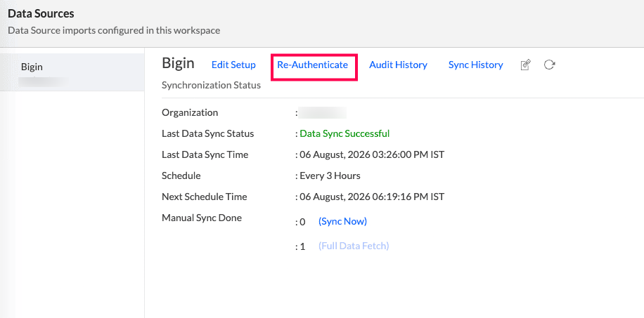644x318 pixels.
Task: Click the Organization label
Action: (190, 112)
